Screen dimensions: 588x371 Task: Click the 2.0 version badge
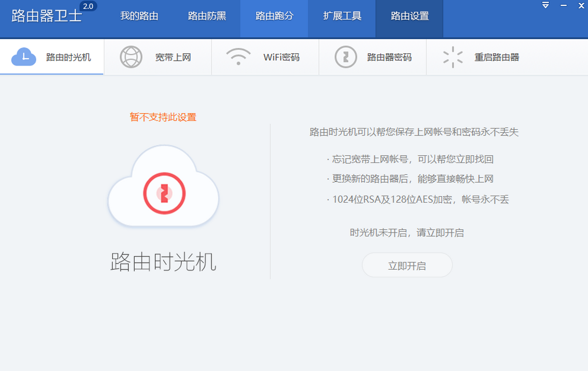(x=88, y=6)
